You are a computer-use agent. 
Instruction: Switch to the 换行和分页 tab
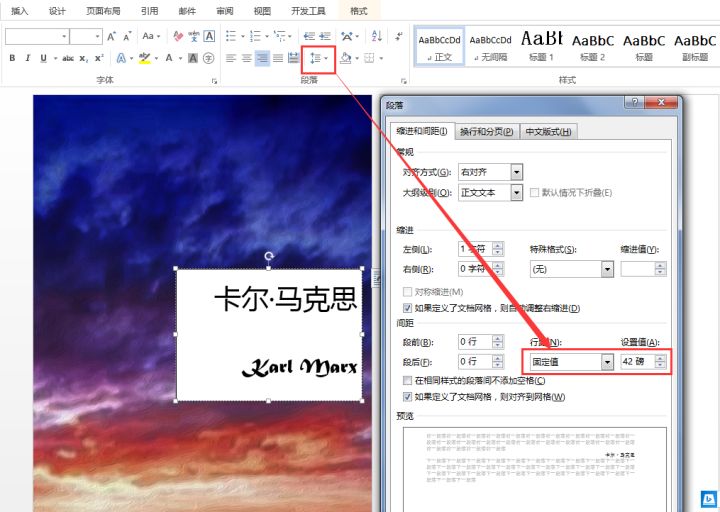click(x=486, y=132)
